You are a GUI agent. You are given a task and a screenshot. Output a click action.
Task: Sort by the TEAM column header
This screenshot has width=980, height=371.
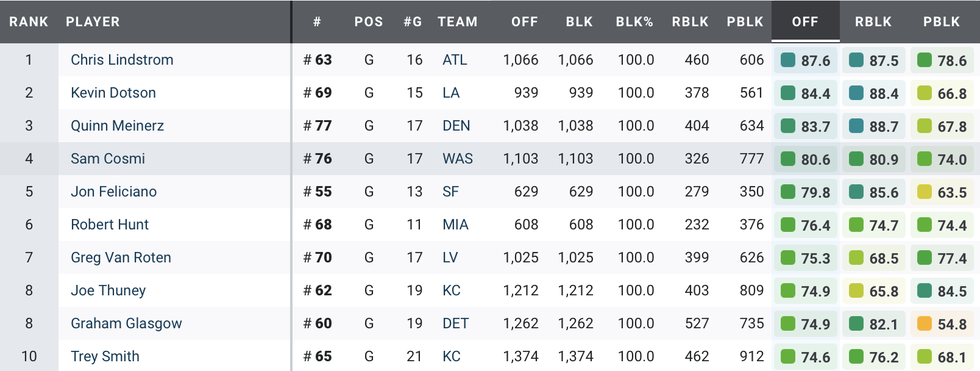pyautogui.click(x=457, y=22)
